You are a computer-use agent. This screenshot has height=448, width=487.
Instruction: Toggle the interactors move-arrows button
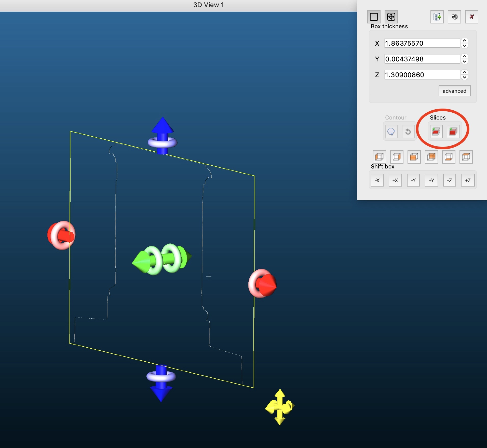pos(391,17)
